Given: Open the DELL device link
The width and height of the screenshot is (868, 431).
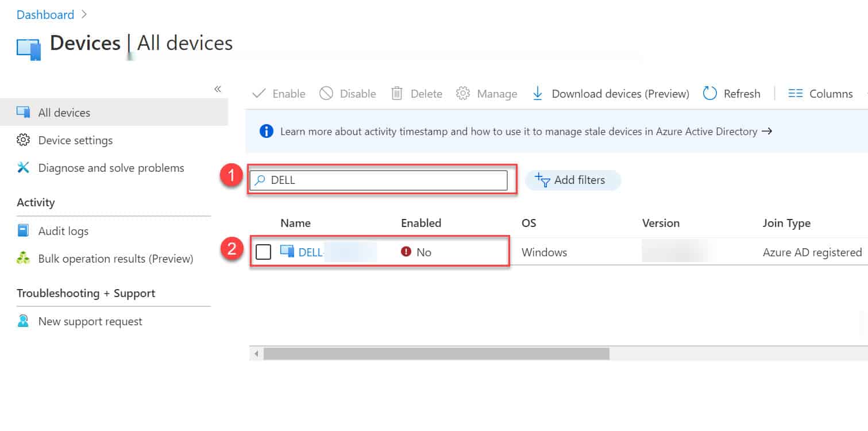Looking at the screenshot, I should (311, 252).
